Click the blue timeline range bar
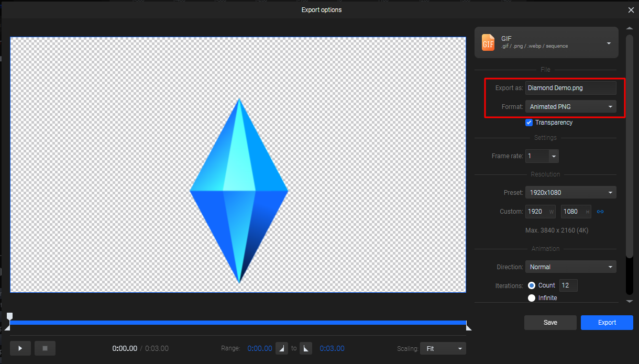639x364 pixels. 238,323
